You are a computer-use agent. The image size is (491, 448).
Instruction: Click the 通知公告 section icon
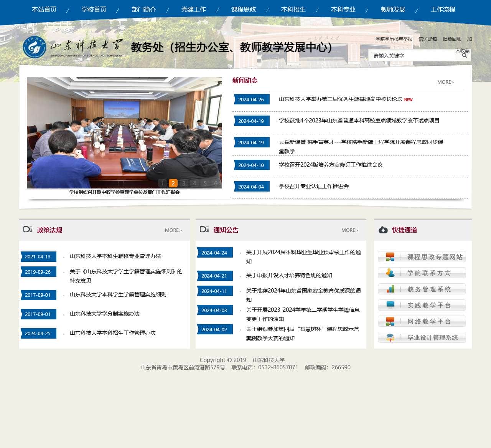204,230
